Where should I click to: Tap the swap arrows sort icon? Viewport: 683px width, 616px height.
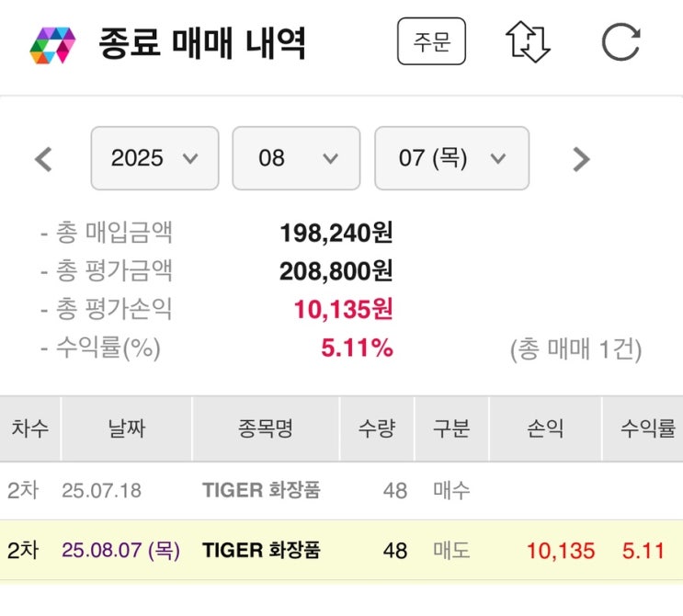tap(527, 42)
